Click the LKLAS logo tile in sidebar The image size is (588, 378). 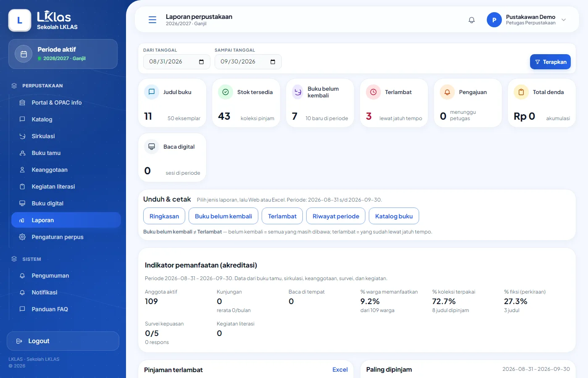coord(20,21)
